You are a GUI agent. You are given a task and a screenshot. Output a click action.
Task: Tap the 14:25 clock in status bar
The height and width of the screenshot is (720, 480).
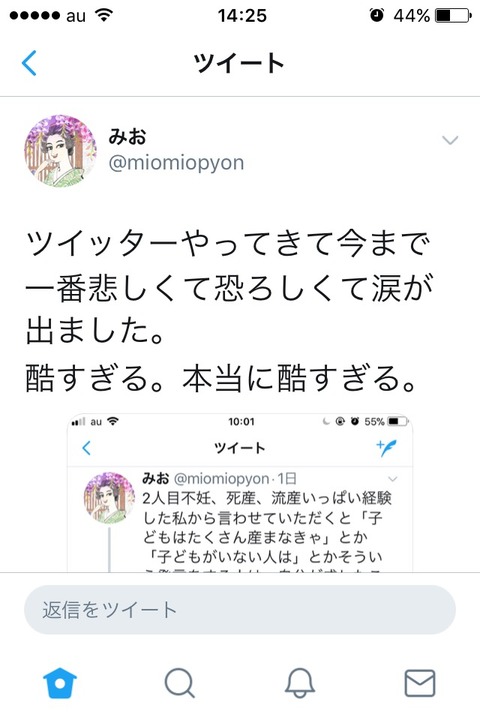click(242, 16)
